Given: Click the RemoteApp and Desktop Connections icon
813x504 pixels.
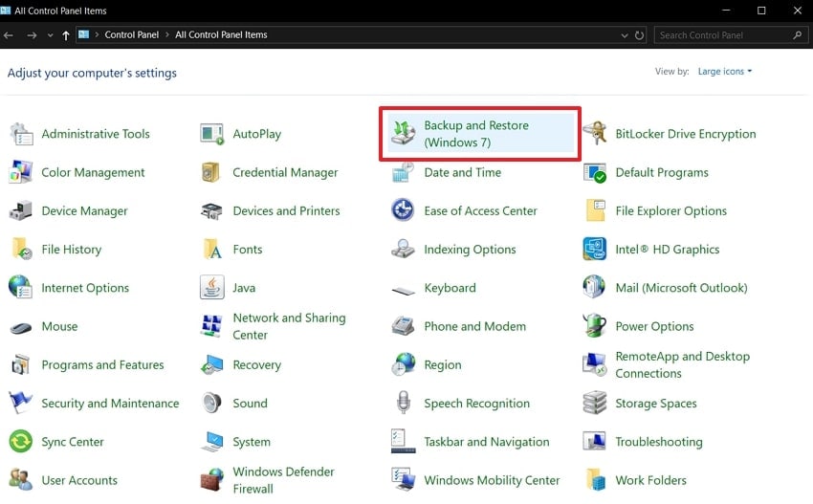Looking at the screenshot, I should point(594,364).
